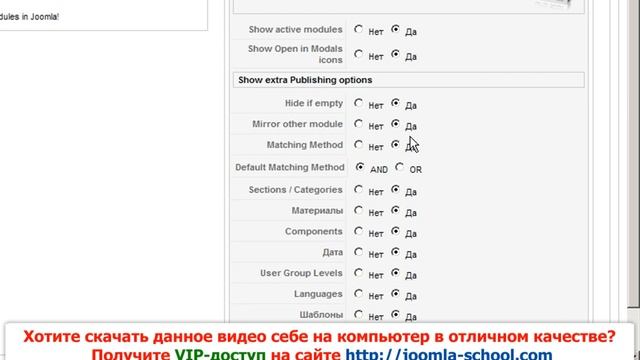Select Нет for Matching Method
640x360 pixels.
point(358,144)
